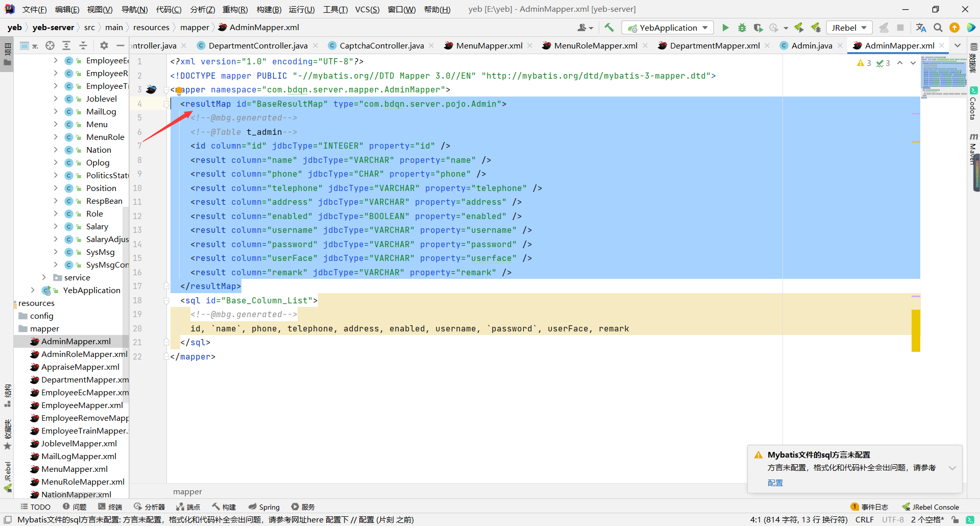Build project with the hammer icon
Viewport: 980px width, 526px height.
tap(609, 28)
